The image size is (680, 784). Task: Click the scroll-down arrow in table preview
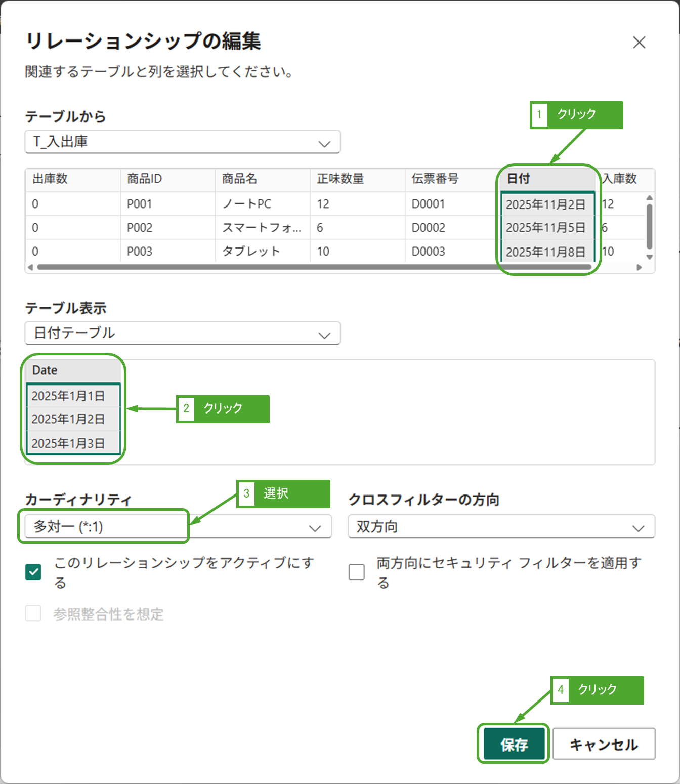(650, 257)
